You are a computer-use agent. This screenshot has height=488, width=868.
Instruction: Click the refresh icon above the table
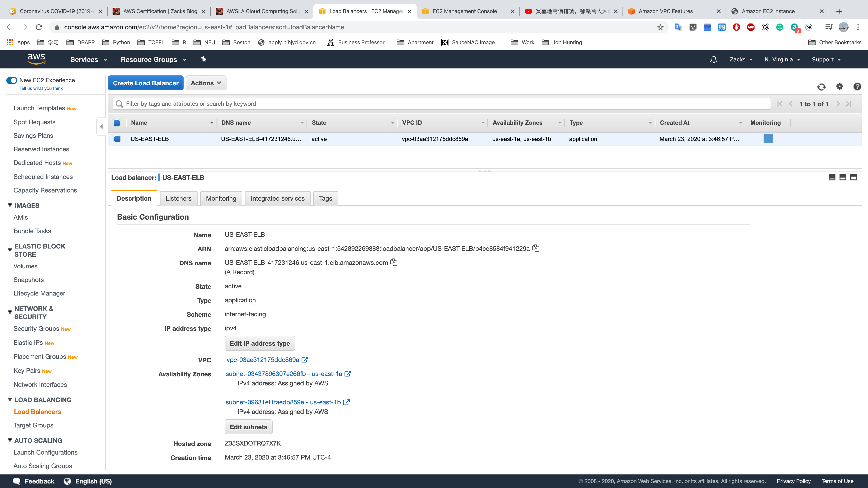tap(821, 87)
